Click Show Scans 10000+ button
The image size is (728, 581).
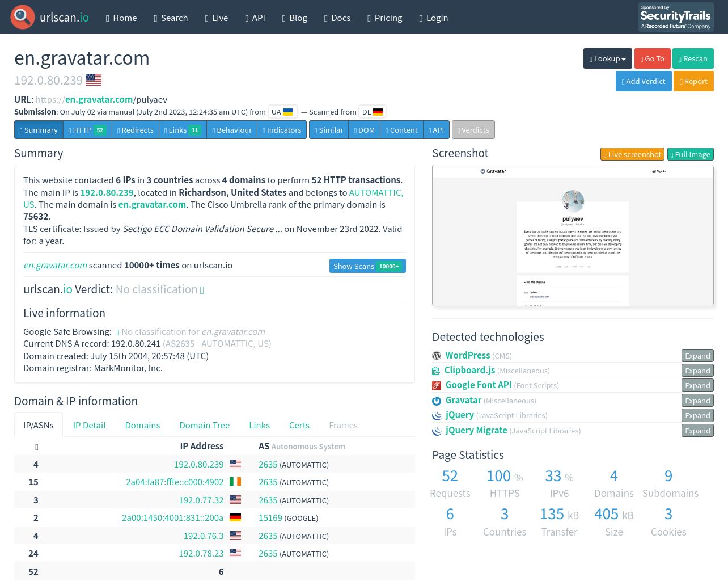tap(367, 266)
